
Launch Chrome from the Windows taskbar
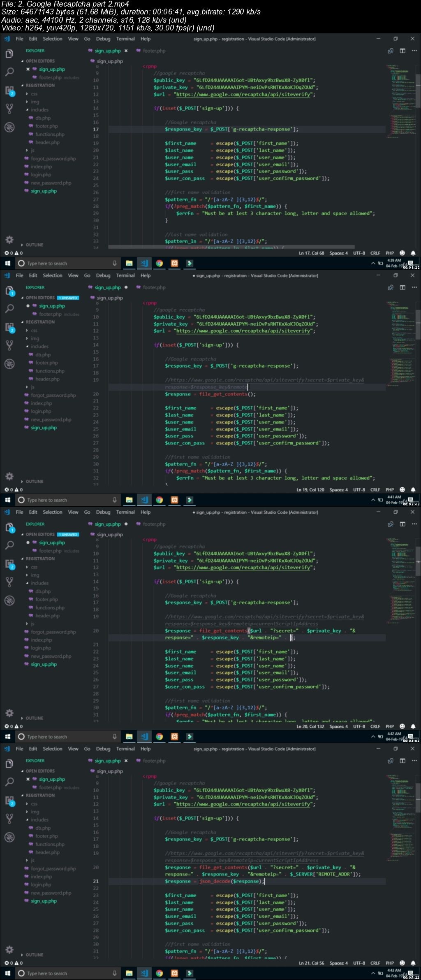(x=159, y=263)
